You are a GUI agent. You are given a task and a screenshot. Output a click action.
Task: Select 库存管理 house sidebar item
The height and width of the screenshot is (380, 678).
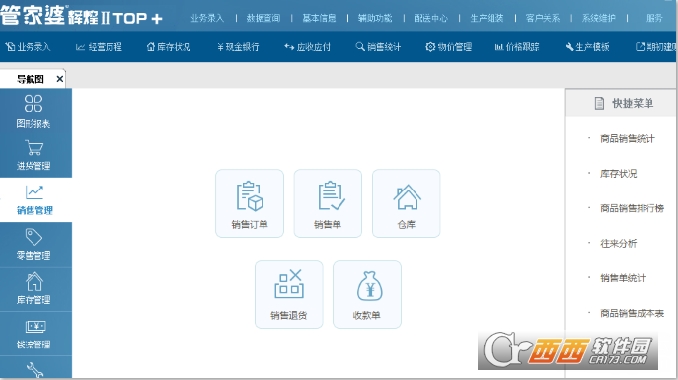click(x=34, y=289)
